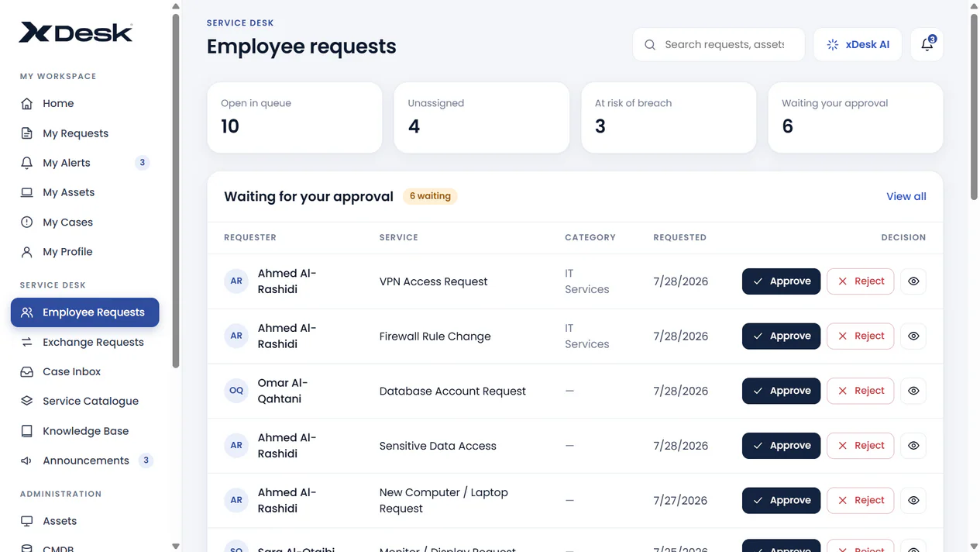This screenshot has width=980, height=552.
Task: Click the 6 waiting badge
Action: pyautogui.click(x=430, y=196)
